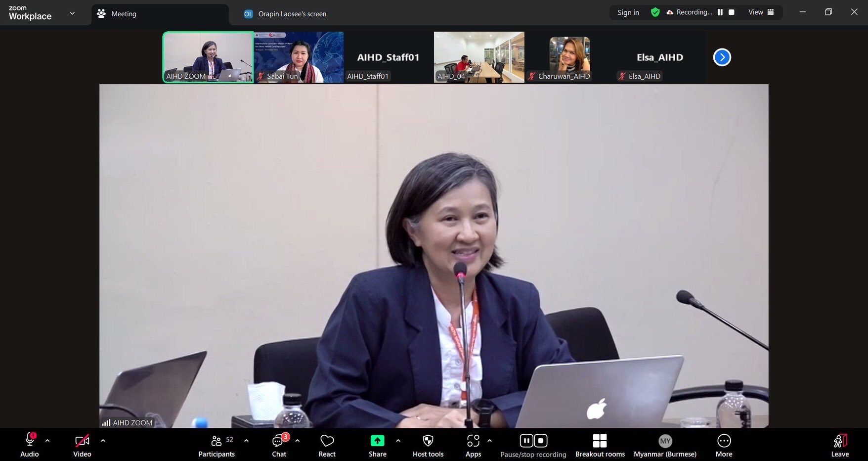Pause the recording in top bar
The width and height of the screenshot is (868, 461).
[720, 12]
